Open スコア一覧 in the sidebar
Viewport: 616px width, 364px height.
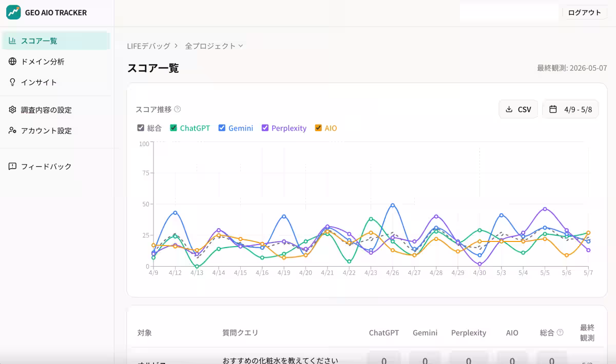[x=55, y=41]
